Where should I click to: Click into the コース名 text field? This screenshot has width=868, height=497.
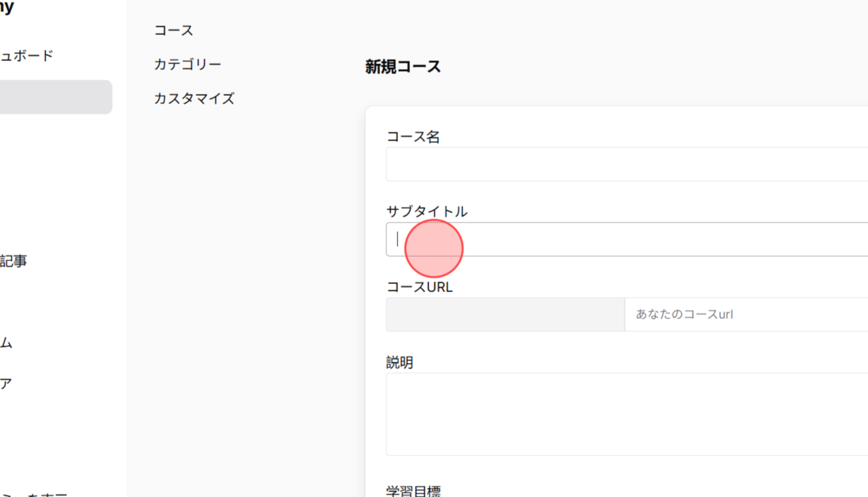tap(615, 164)
